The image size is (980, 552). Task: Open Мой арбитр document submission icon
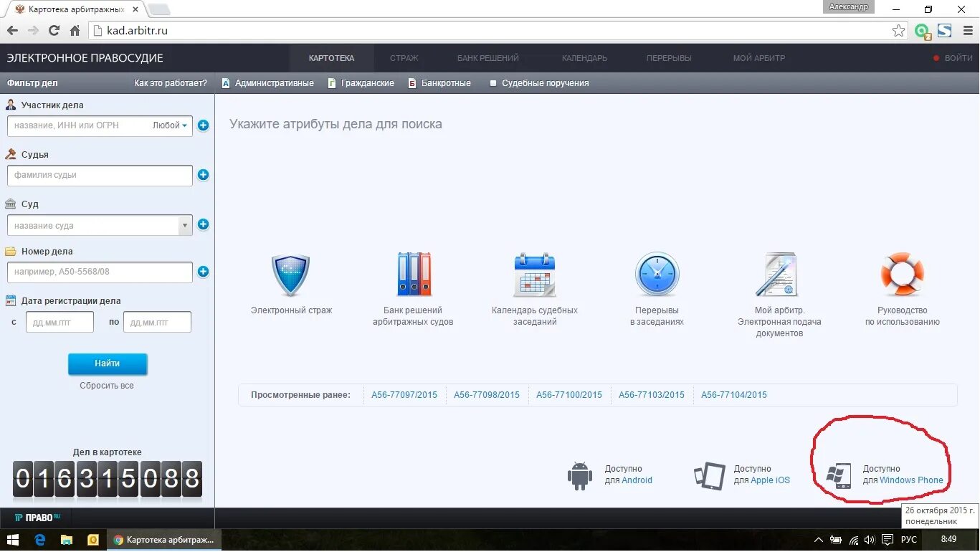click(x=777, y=275)
